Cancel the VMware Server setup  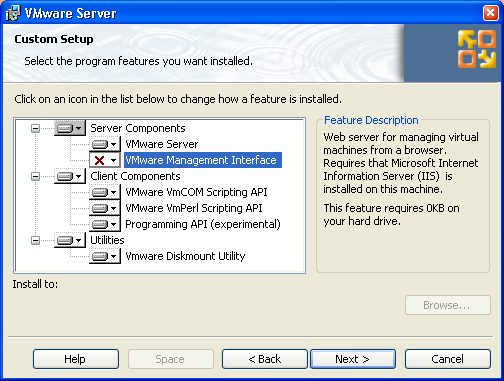point(448,359)
